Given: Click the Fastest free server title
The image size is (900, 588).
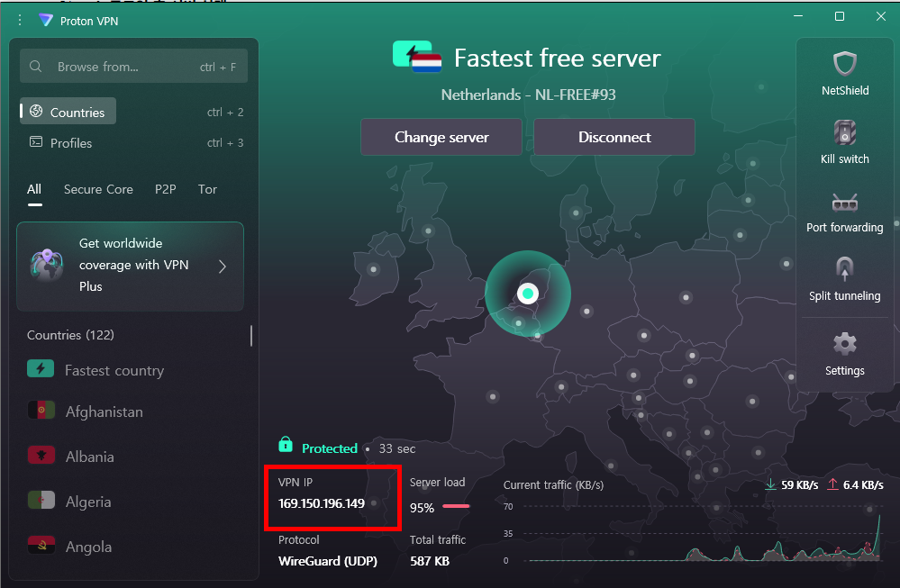Looking at the screenshot, I should 558,58.
